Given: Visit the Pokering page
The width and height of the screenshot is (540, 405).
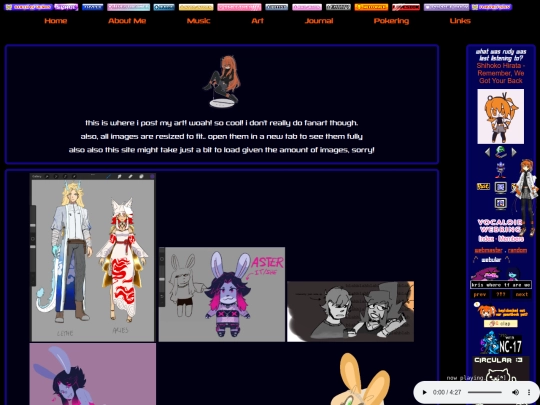Looking at the screenshot, I should pyautogui.click(x=391, y=21).
